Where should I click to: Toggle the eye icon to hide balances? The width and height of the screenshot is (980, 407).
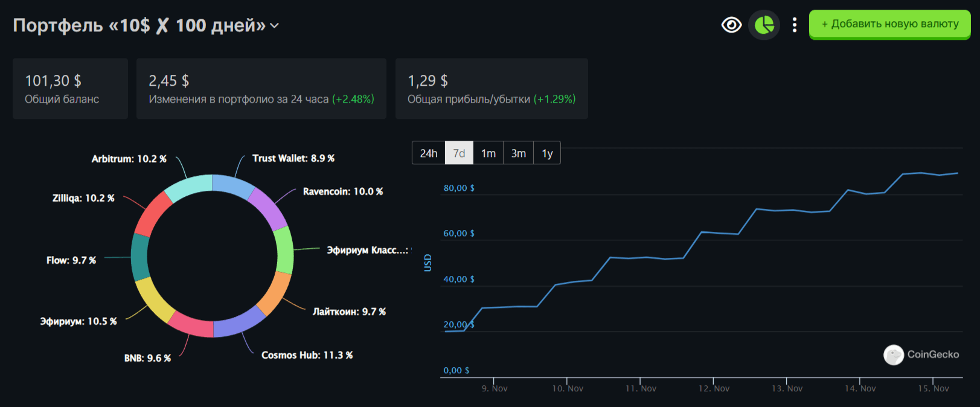(x=731, y=25)
